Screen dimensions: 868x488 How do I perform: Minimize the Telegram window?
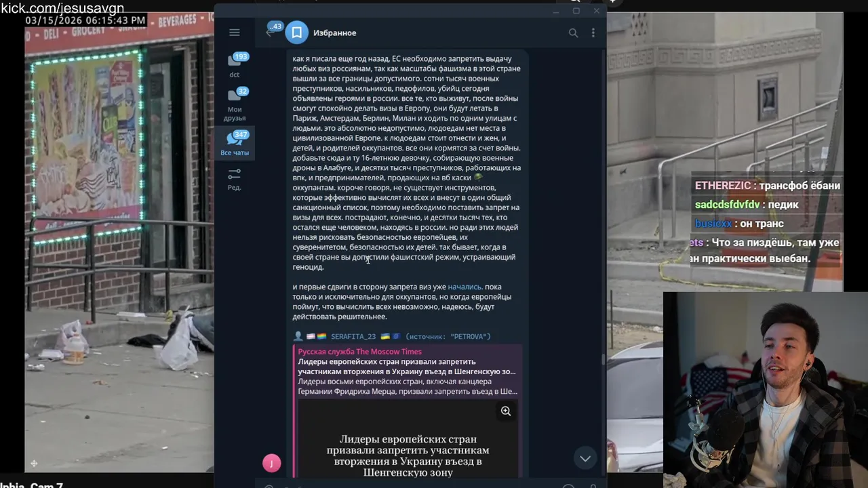556,11
